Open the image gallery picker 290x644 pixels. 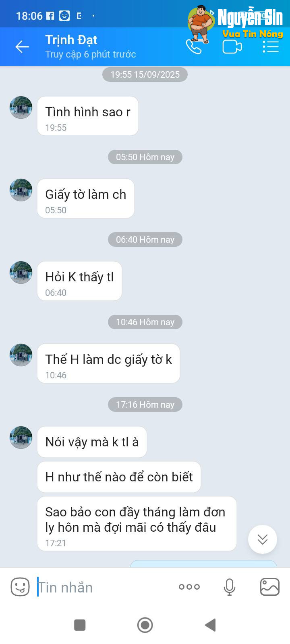tap(270, 587)
